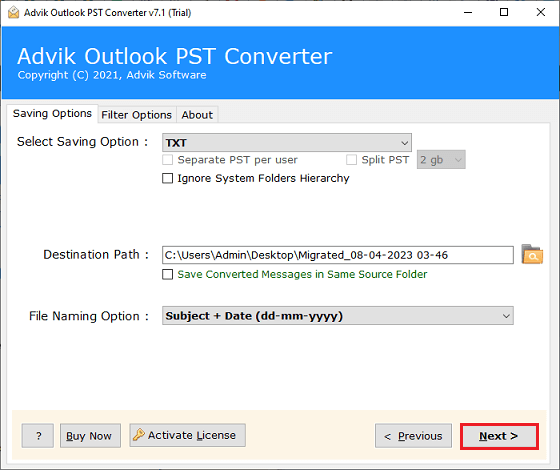The width and height of the screenshot is (560, 470).
Task: Toggle the Split PST checkbox
Action: click(351, 160)
